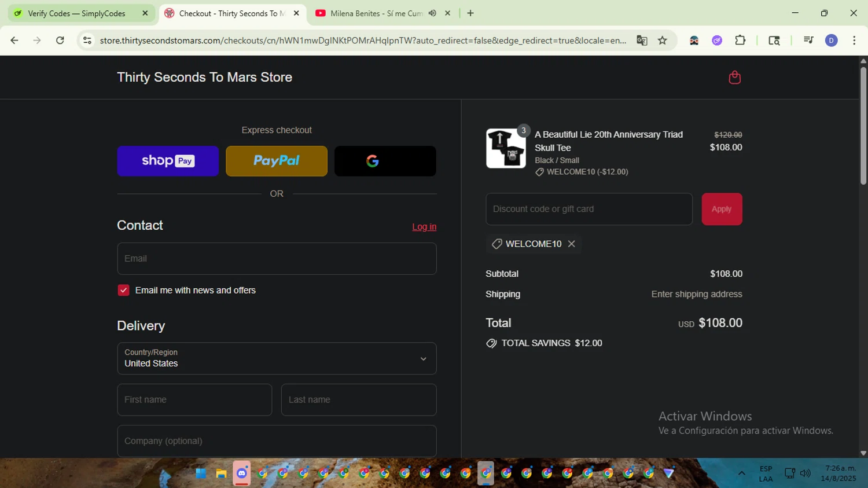Click the Skull Tee product thumbnail
Viewport: 868px width, 488px height.
506,148
